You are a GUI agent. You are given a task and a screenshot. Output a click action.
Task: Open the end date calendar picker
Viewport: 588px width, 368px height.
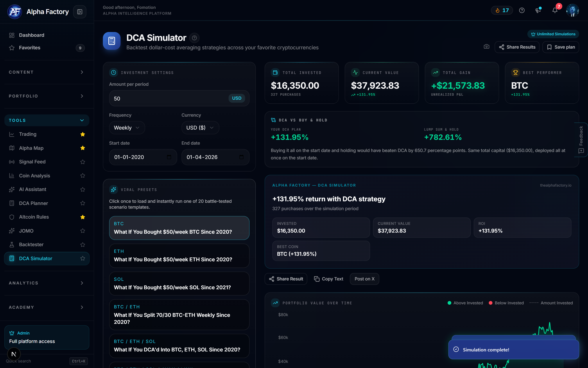pyautogui.click(x=241, y=157)
